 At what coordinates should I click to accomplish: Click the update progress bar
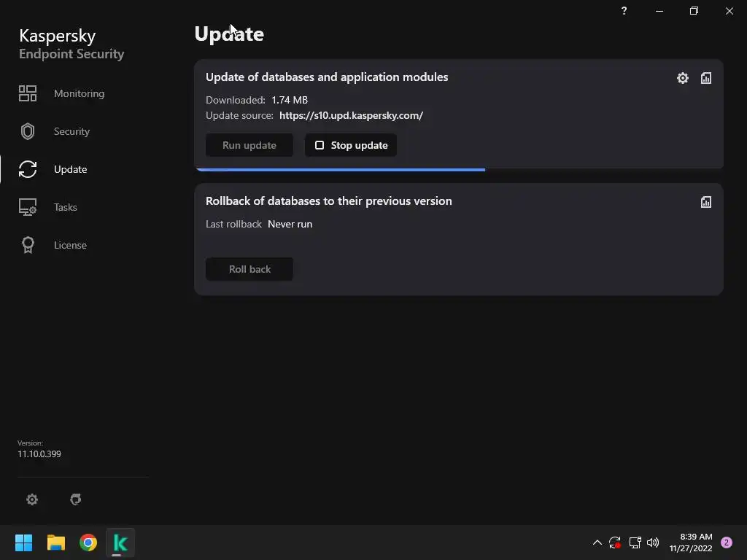(x=459, y=169)
